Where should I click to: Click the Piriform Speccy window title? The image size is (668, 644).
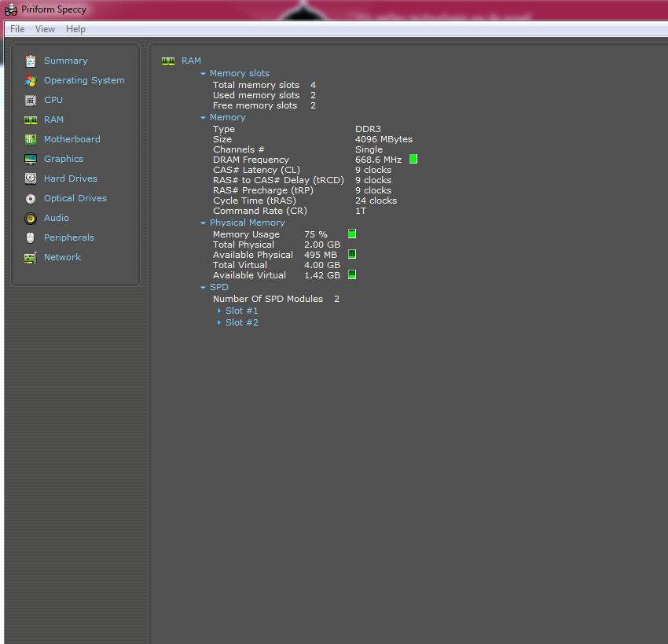[x=53, y=9]
